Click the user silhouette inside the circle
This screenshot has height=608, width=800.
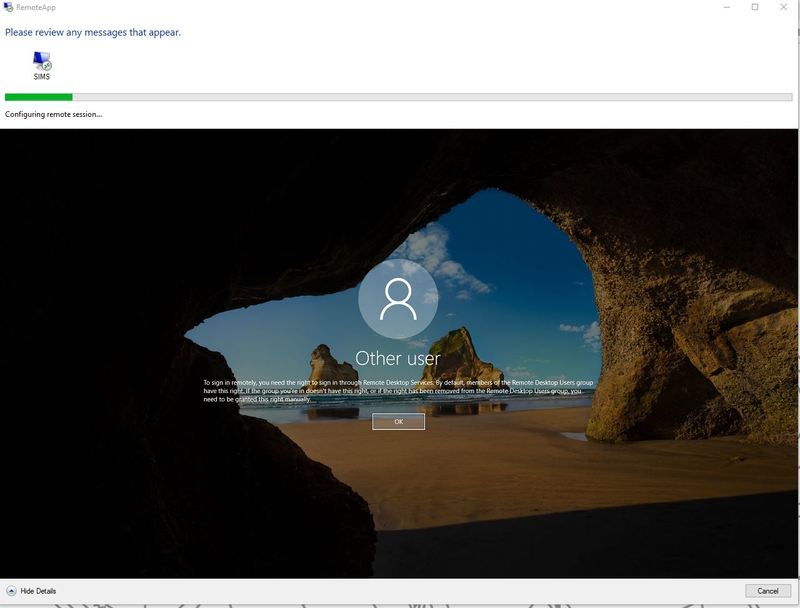[x=399, y=300]
